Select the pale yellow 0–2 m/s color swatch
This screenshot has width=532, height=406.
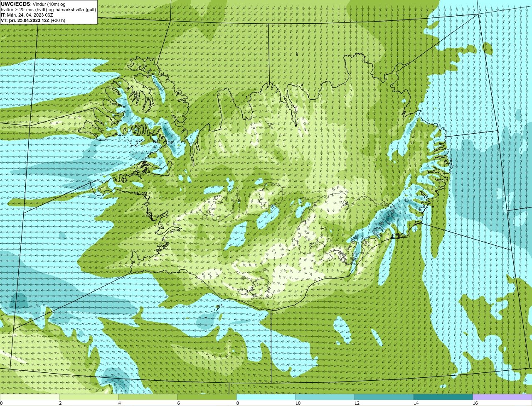[x=30, y=397]
